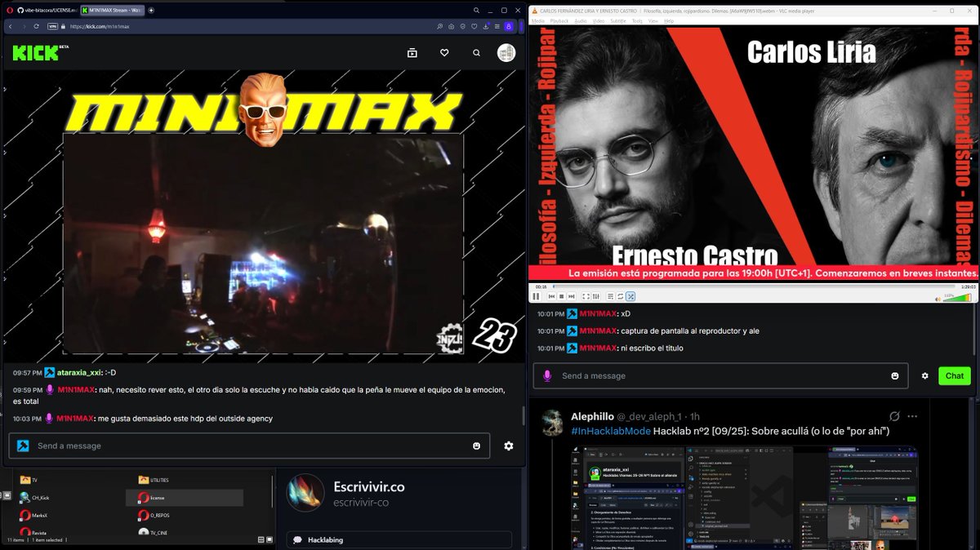Open the VLC Audio menu
Viewport: 980px width, 550px height.
point(580,20)
